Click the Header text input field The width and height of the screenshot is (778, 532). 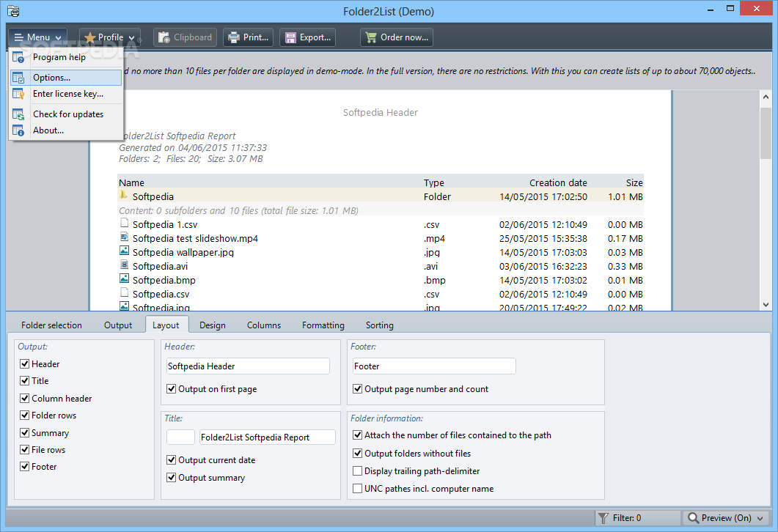click(x=248, y=366)
